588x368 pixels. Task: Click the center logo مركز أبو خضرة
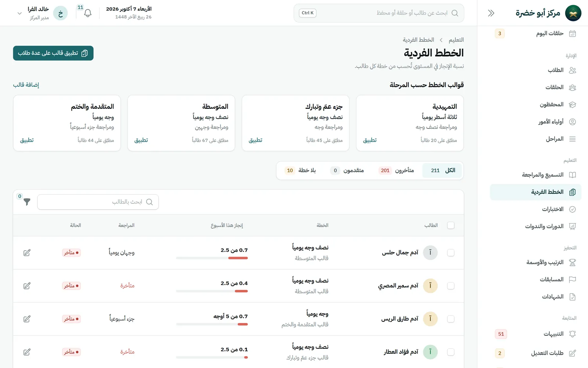[x=548, y=13]
